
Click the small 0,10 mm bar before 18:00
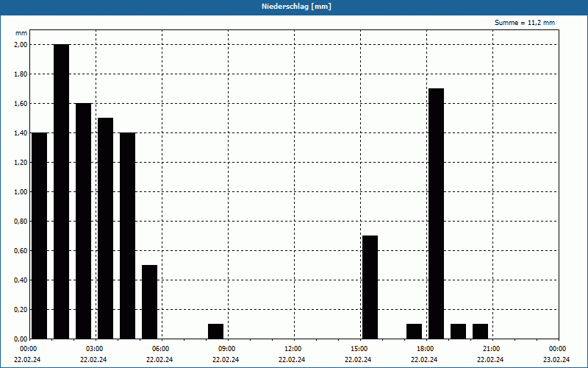(x=414, y=331)
